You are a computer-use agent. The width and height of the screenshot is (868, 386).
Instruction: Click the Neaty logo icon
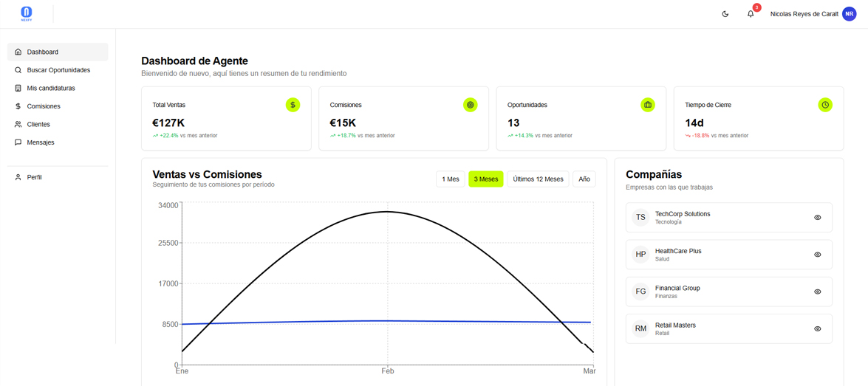point(27,13)
